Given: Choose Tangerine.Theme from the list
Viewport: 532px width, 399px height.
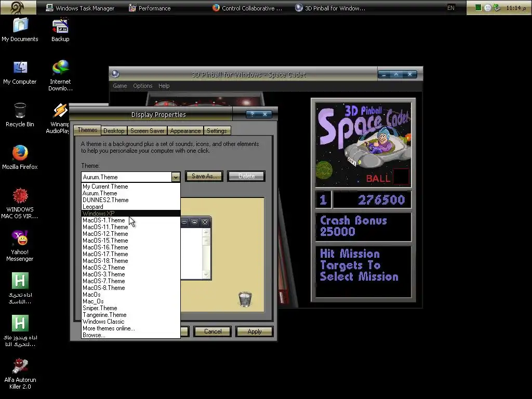Looking at the screenshot, I should click(131, 315).
